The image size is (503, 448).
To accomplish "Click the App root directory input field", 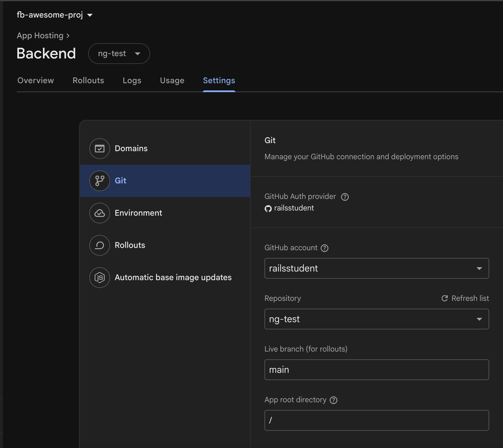I will (377, 420).
